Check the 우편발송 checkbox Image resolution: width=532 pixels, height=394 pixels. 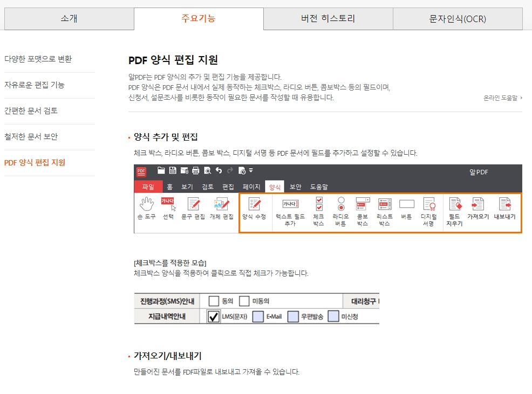293,317
